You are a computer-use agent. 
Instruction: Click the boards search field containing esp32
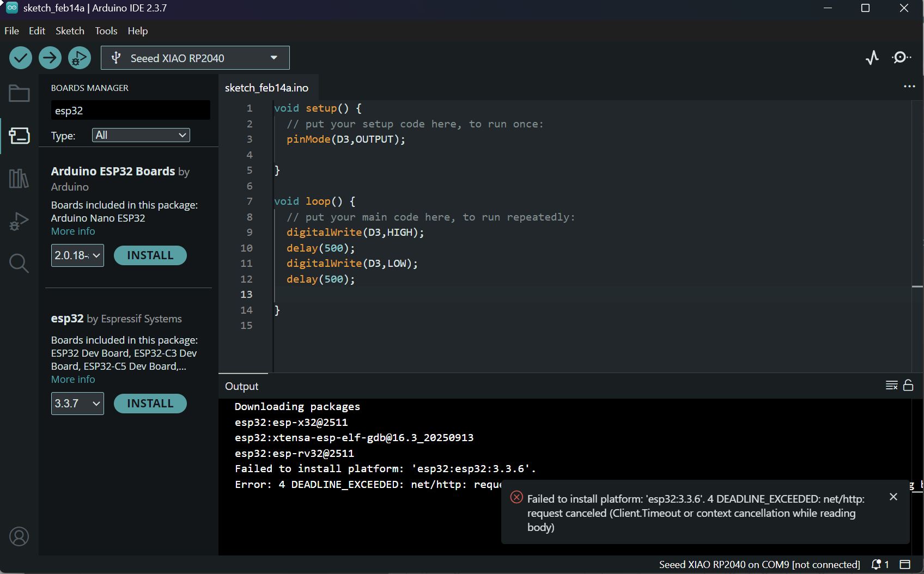click(131, 111)
